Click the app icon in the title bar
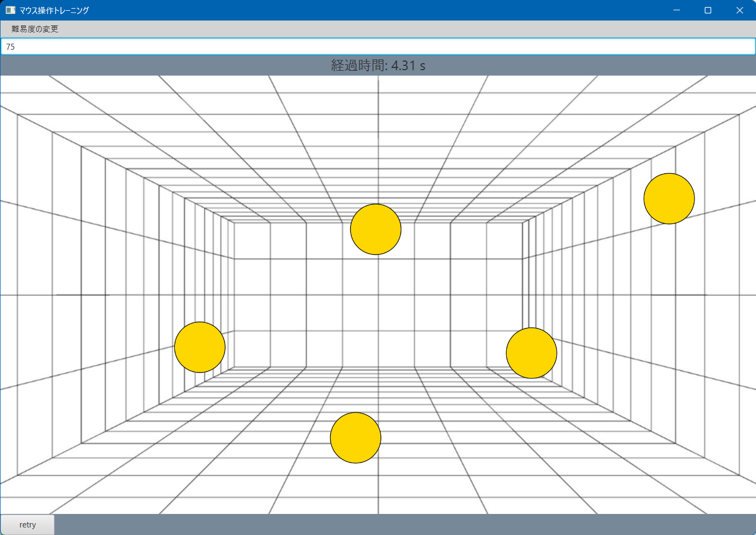The image size is (756, 535). pyautogui.click(x=10, y=10)
